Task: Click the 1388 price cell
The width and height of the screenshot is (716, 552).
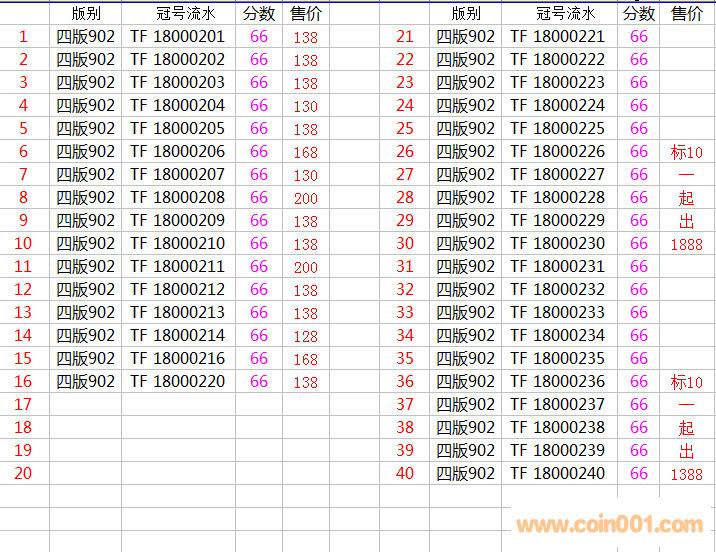Action: tap(686, 474)
